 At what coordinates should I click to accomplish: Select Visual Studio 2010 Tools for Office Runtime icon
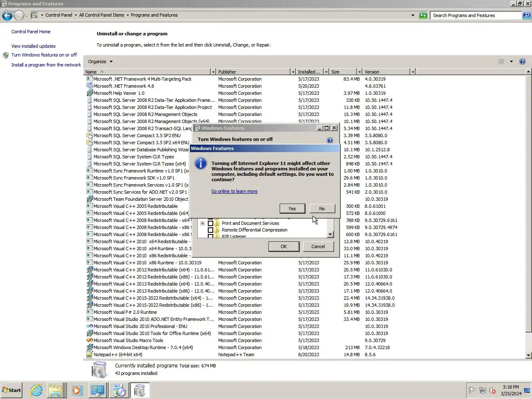click(89, 333)
